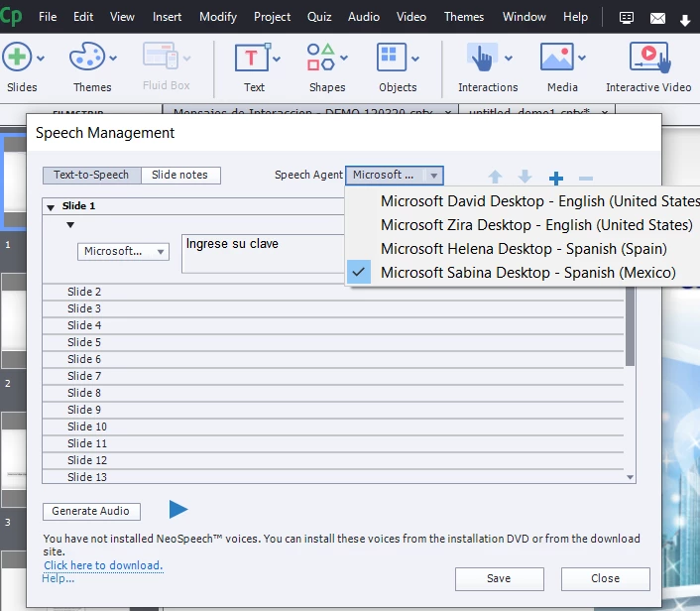Open the Window menu
The height and width of the screenshot is (611, 700).
(525, 17)
